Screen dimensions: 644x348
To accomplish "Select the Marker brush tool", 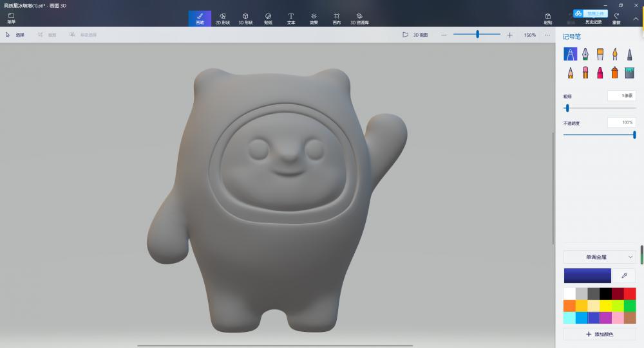I will [570, 54].
